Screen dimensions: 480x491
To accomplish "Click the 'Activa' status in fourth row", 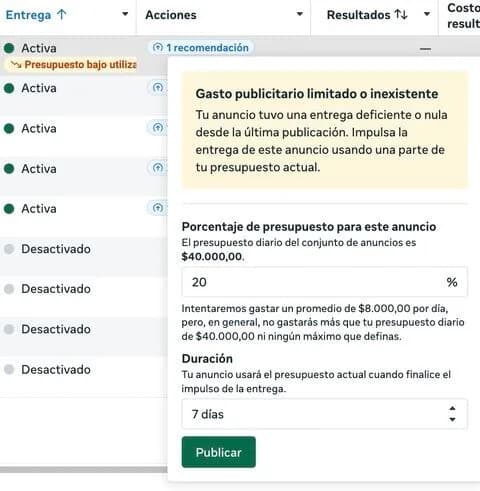I will coord(39,169).
